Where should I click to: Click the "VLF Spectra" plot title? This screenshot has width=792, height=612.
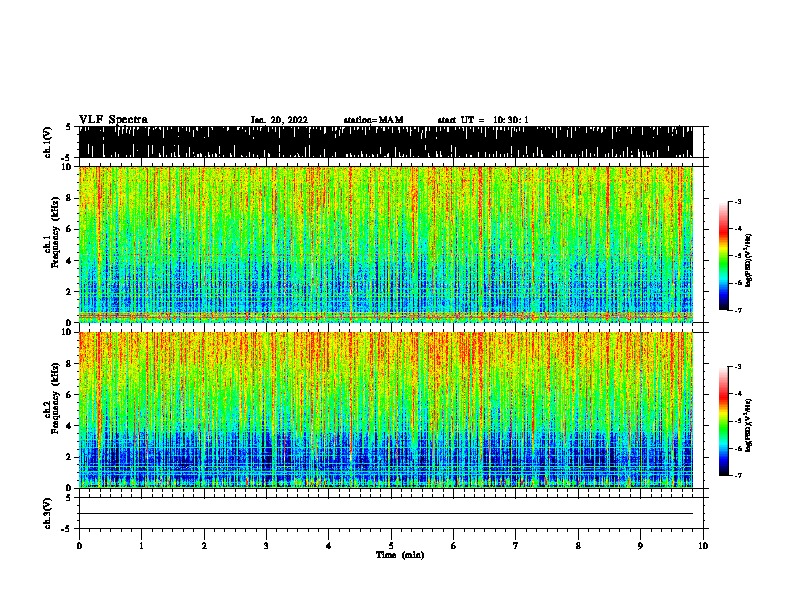coord(113,120)
